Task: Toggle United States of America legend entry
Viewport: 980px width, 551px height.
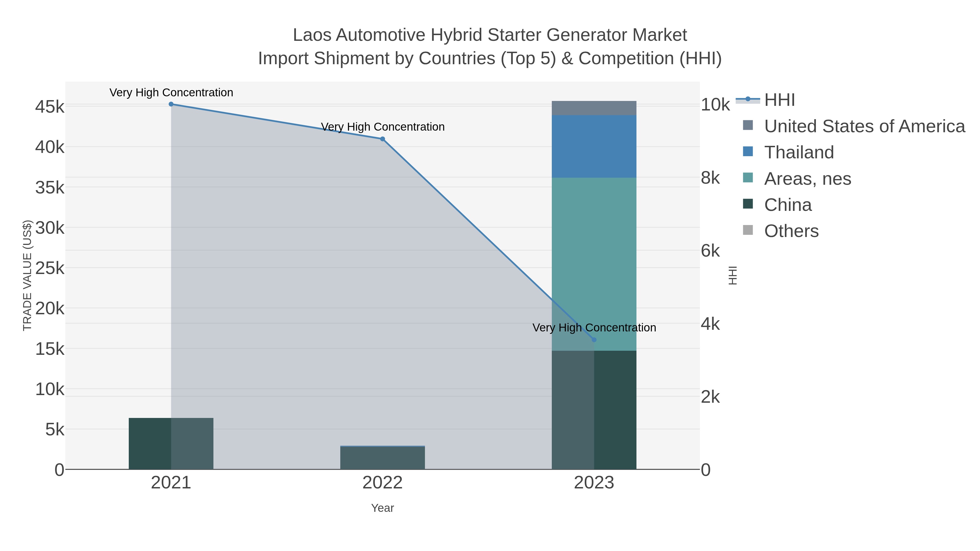Action: (x=854, y=126)
